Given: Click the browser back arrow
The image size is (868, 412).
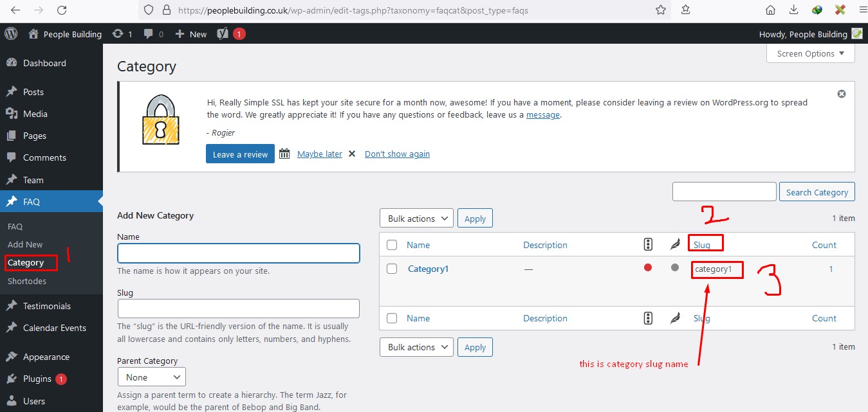Looking at the screenshot, I should click(x=15, y=10).
